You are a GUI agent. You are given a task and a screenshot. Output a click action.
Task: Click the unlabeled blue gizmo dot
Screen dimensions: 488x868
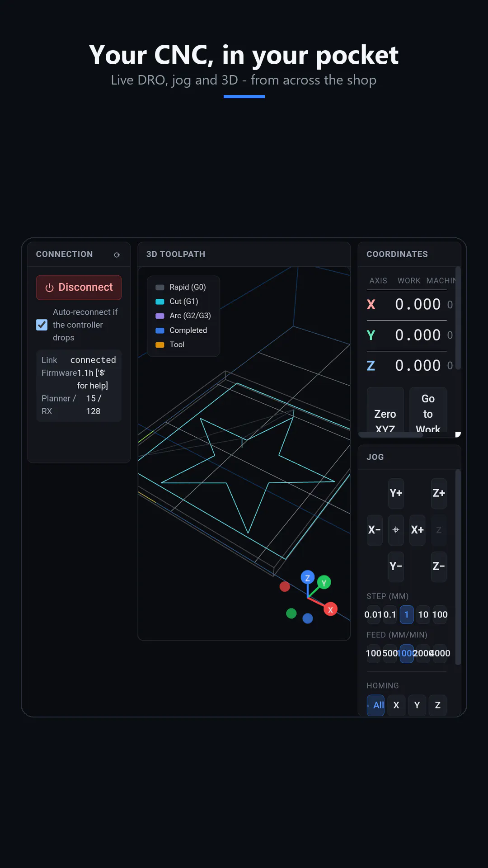pyautogui.click(x=308, y=618)
